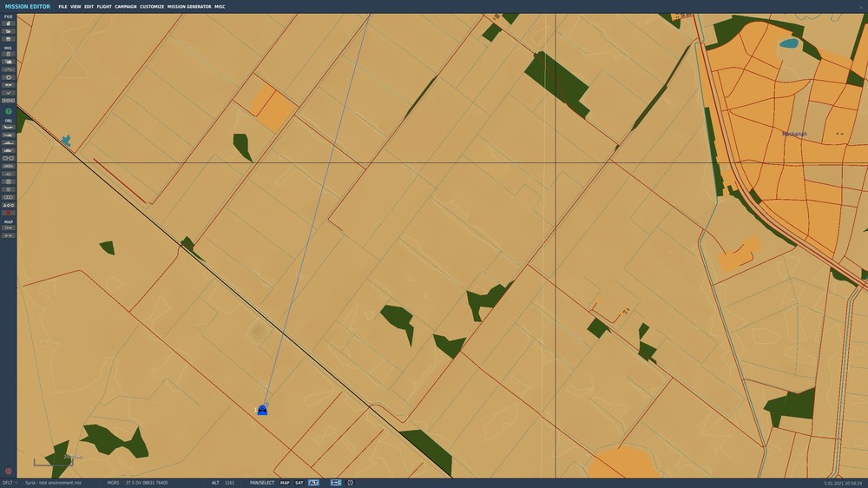Open the EDIT menu
868x488 pixels.
[89, 7]
